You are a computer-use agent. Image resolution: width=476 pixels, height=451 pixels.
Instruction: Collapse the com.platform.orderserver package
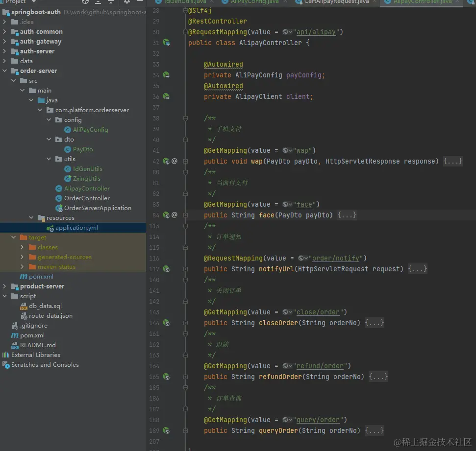coord(40,110)
